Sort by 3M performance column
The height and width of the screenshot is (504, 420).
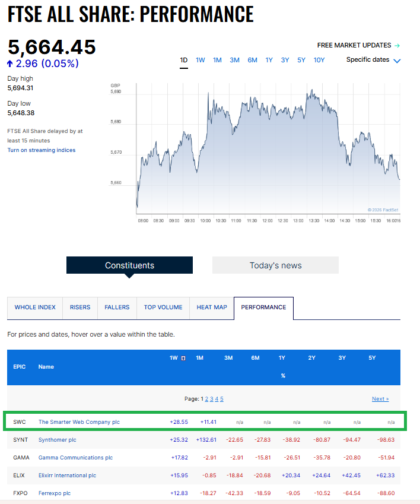pyautogui.click(x=228, y=358)
